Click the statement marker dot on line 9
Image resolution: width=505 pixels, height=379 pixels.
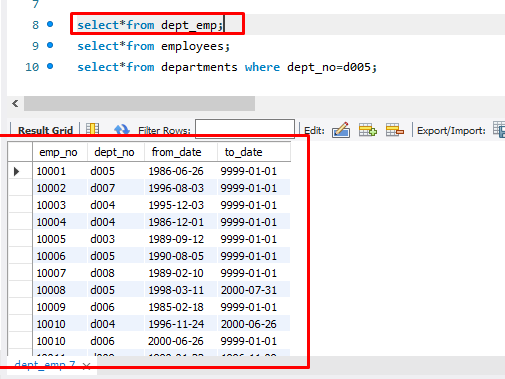click(x=50, y=45)
